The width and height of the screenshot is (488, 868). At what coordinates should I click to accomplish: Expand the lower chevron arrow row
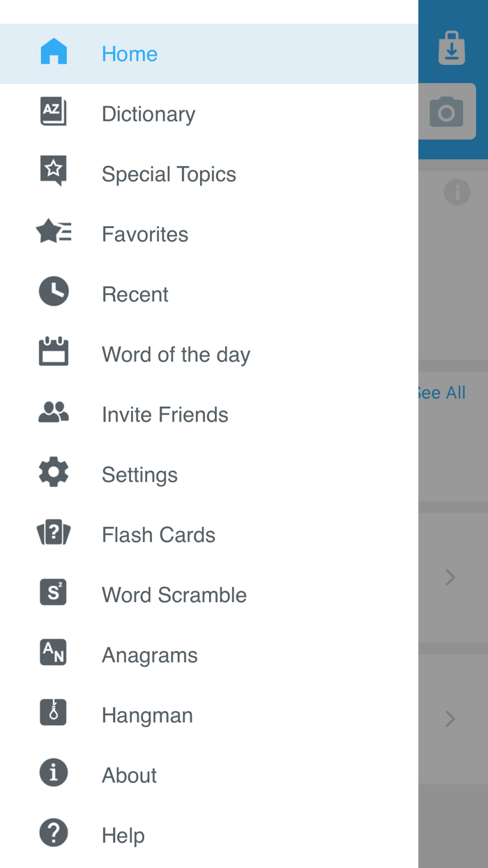[x=450, y=719]
